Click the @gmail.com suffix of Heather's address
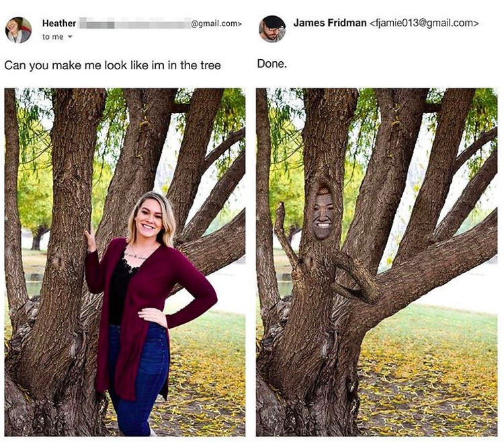The width and height of the screenshot is (504, 442). 216,24
